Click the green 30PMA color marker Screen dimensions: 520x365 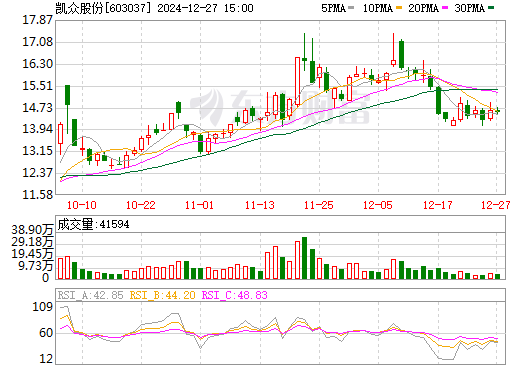point(491,8)
